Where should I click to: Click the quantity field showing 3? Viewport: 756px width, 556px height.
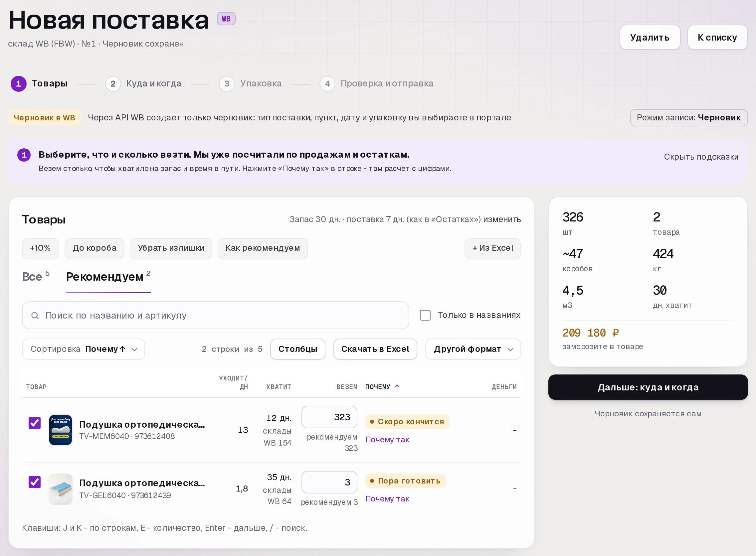[x=329, y=482]
